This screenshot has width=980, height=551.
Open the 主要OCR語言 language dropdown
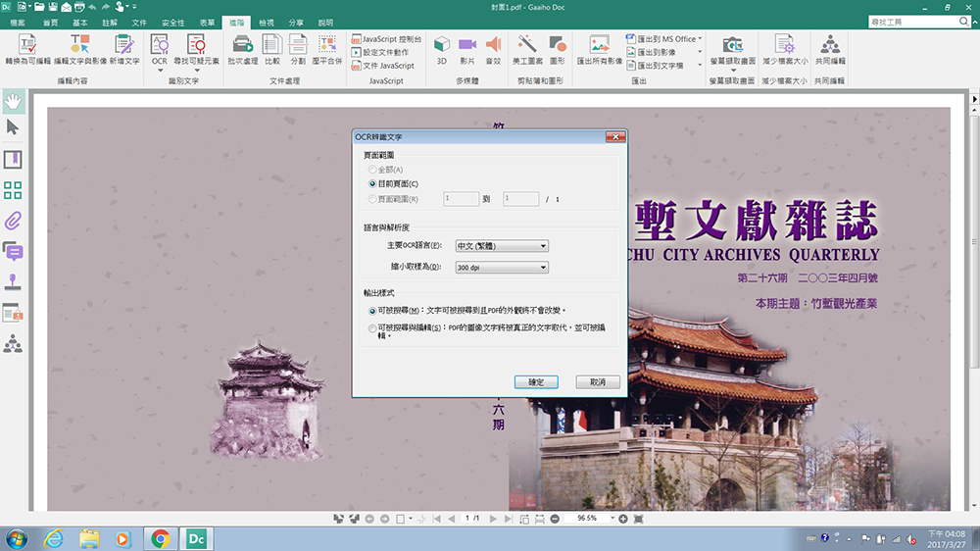coord(502,245)
